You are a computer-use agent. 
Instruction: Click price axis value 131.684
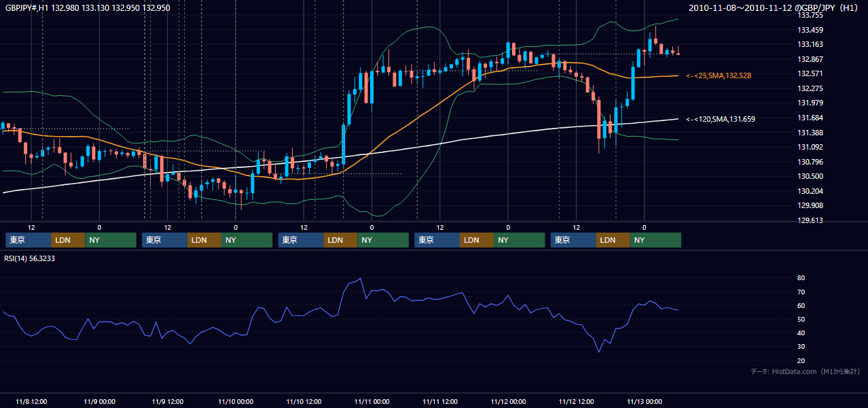tap(812, 118)
